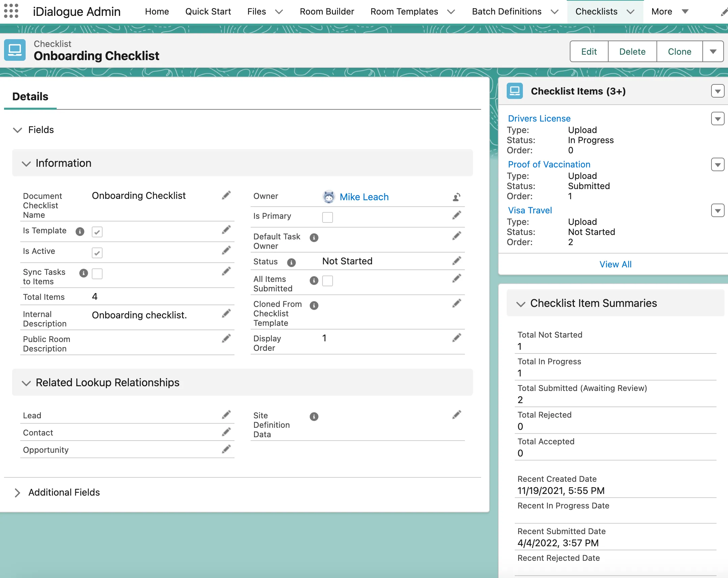
Task: Collapse Related Lookup Relationships section
Action: pos(26,383)
